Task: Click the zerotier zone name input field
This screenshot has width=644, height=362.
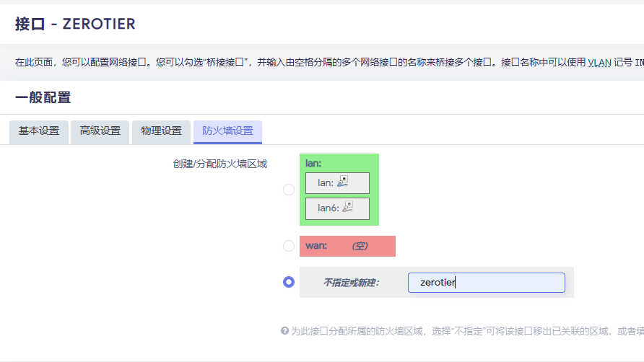Action: tap(486, 283)
